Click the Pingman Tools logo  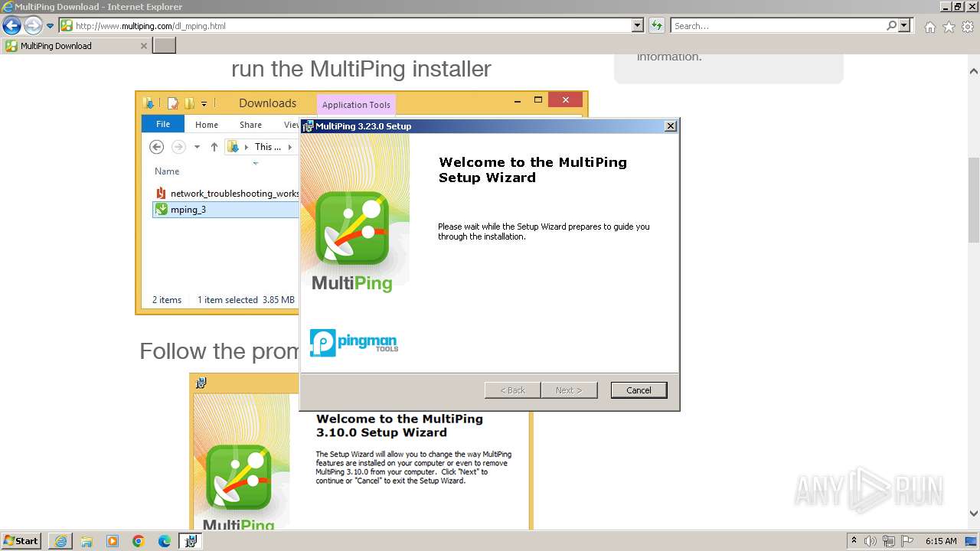point(354,342)
